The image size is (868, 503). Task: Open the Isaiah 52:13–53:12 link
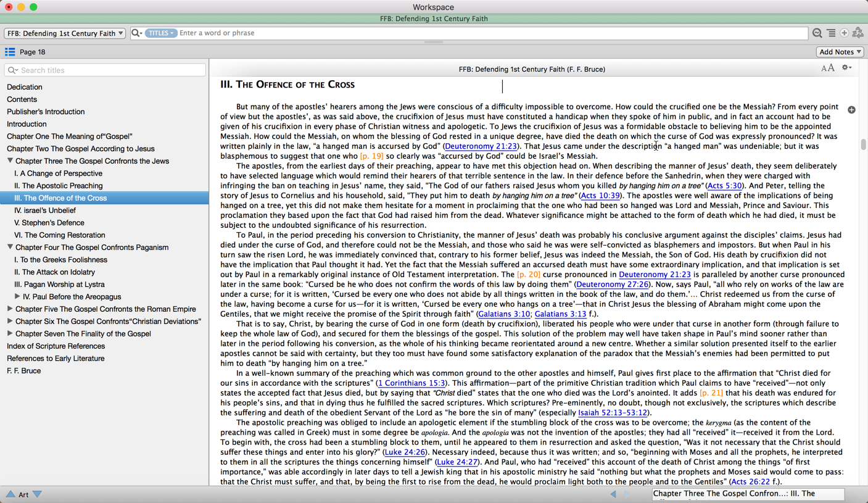click(613, 413)
